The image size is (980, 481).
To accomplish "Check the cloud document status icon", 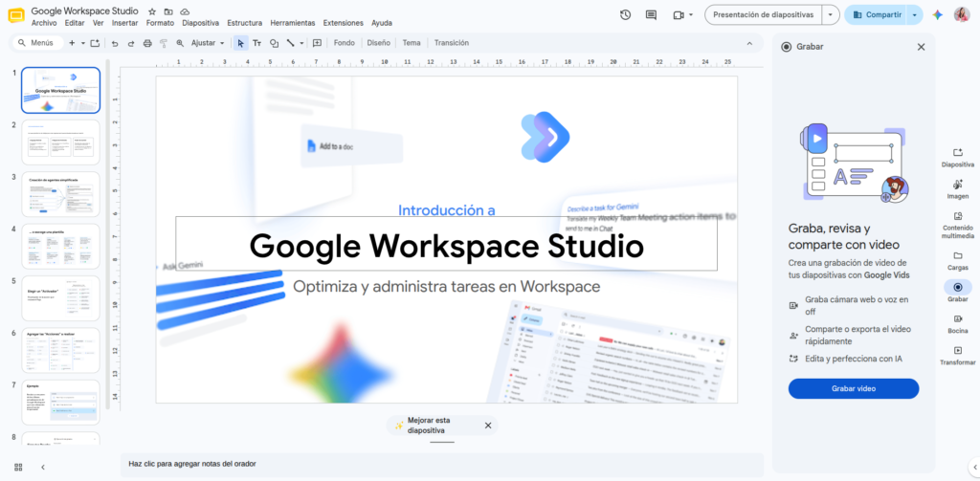I will point(185,11).
